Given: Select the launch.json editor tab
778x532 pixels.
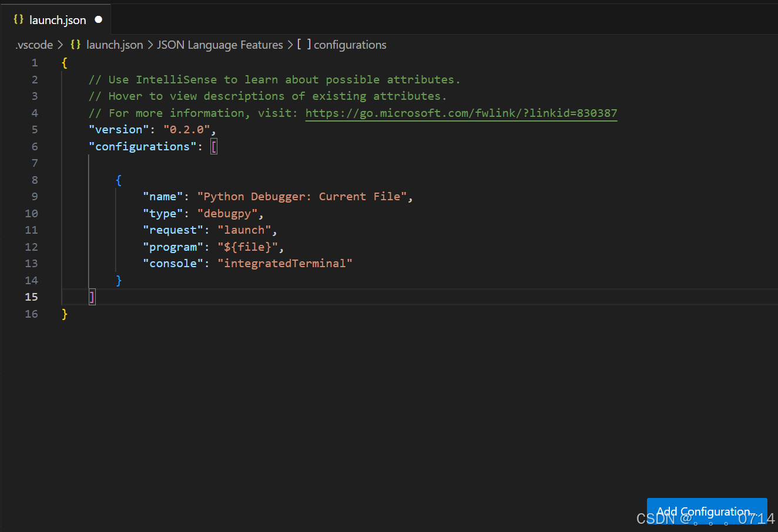Looking at the screenshot, I should [56, 19].
